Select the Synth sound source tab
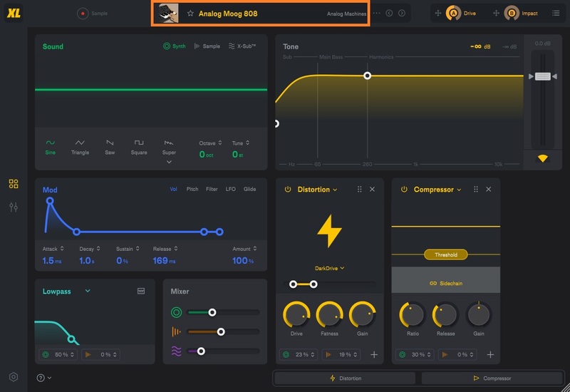570x392 pixels. [x=174, y=46]
